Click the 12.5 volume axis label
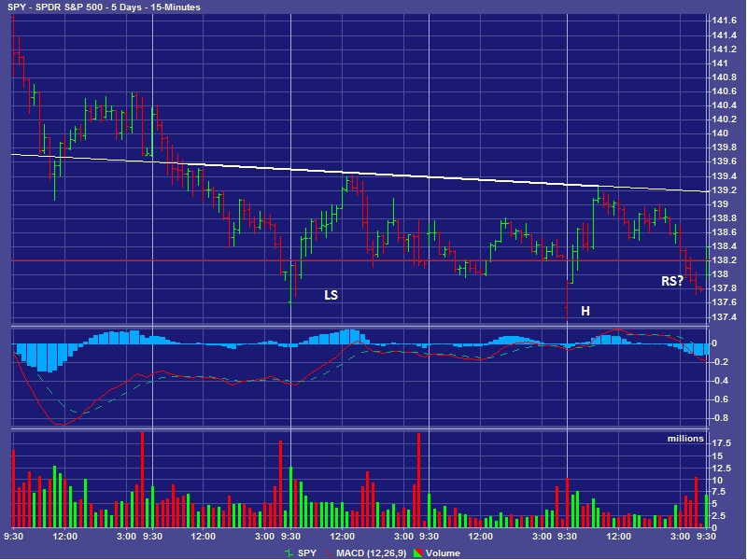 coord(721,469)
